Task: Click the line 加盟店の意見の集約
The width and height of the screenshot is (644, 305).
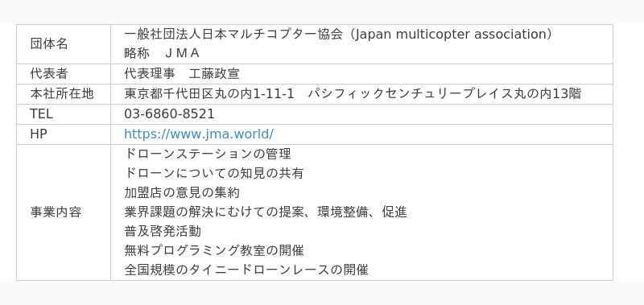Action: pyautogui.click(x=182, y=192)
